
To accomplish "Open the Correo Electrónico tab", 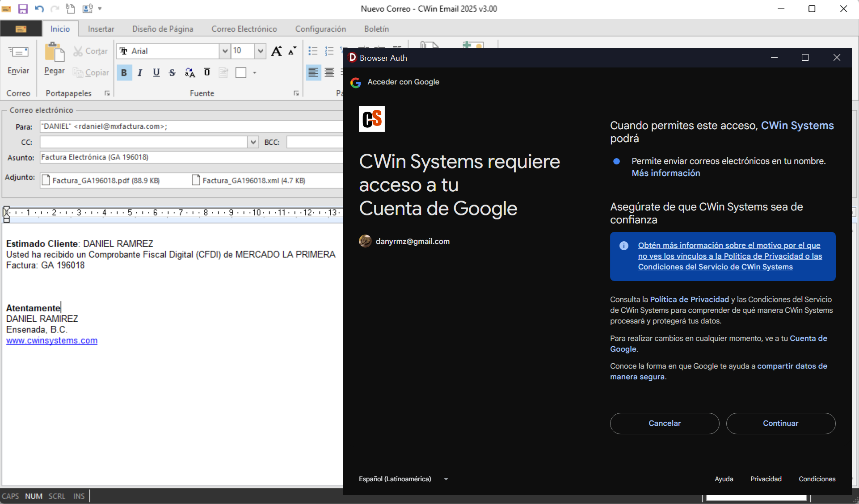I will [x=244, y=29].
